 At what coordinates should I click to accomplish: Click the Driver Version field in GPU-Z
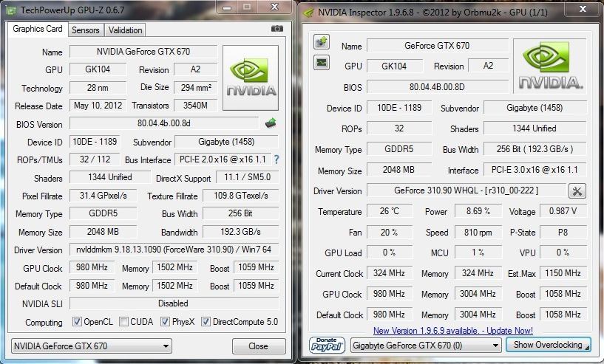coord(174,250)
